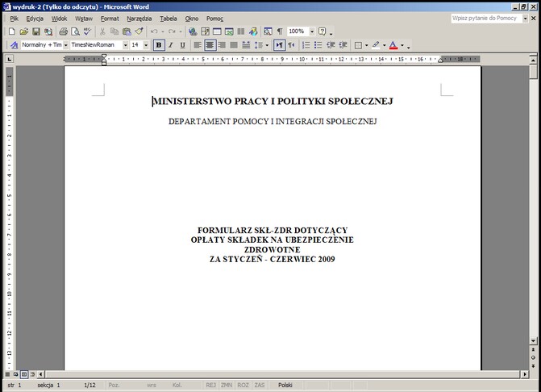Viewport: 541px width, 392px height.
Task: Create a new blank document
Action: point(12,31)
